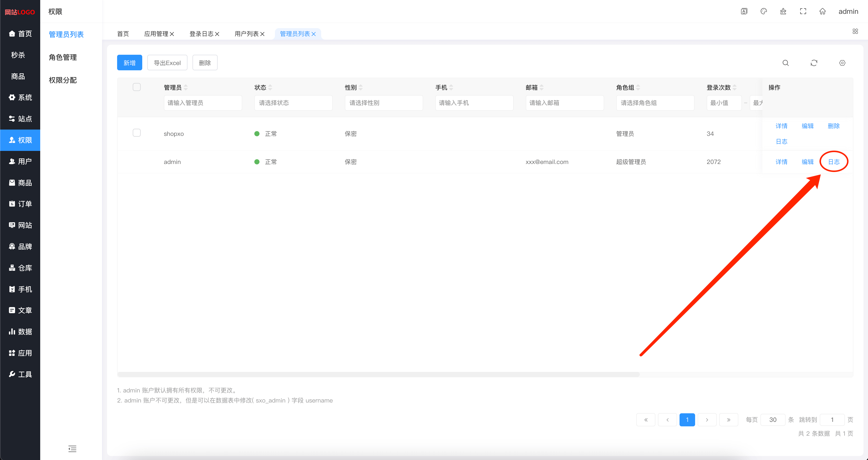The width and height of the screenshot is (868, 460).
Task: Refresh the administrator table
Action: [814, 63]
